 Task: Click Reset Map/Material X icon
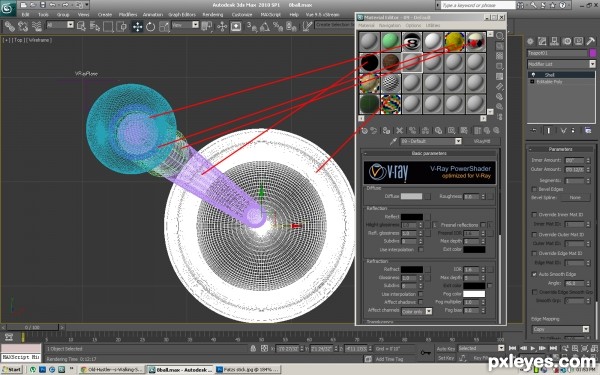click(x=399, y=131)
